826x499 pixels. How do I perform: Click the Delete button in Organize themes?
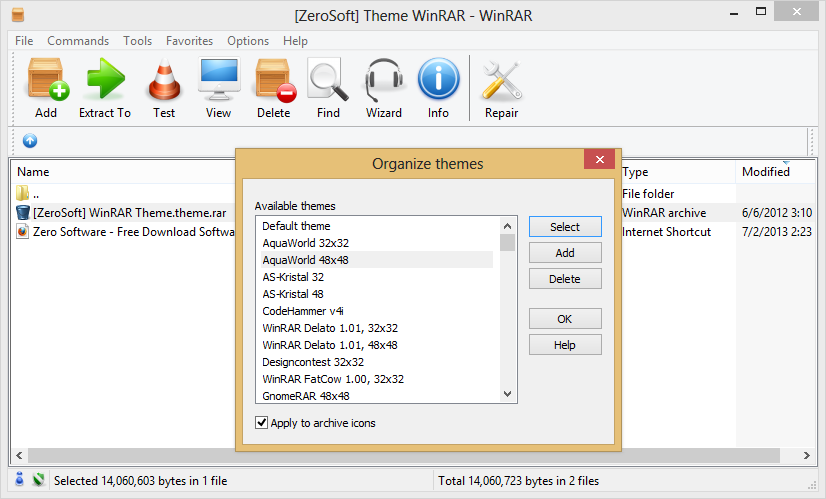point(565,279)
